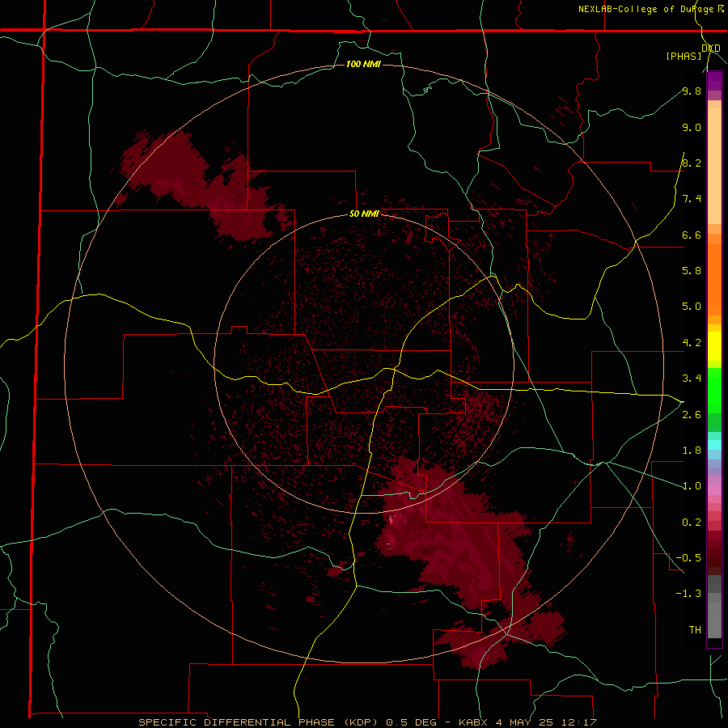Click the SPECIFIC DIFFERENTIAL PHASE product title
This screenshot has width=728, height=728.
[x=236, y=722]
